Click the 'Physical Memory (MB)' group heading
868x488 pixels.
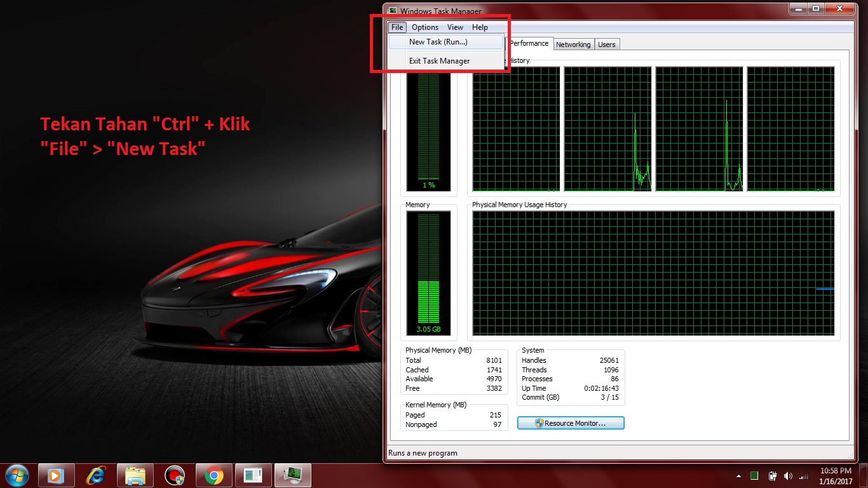coord(438,350)
